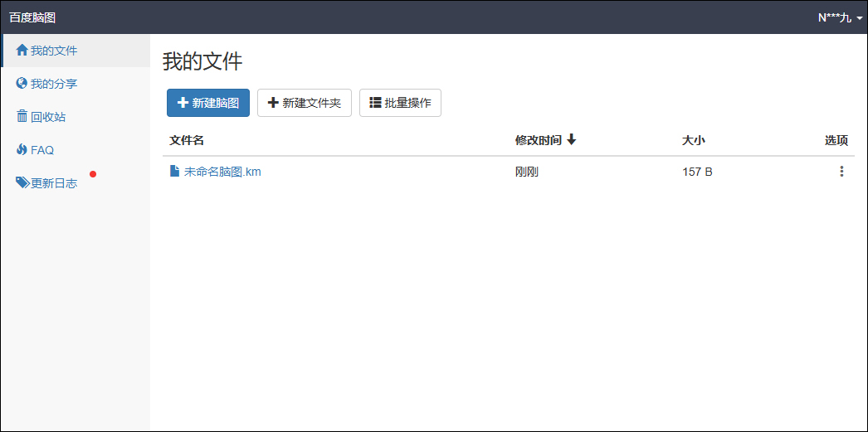The width and height of the screenshot is (868, 432).
Task: Create a new folder with 新建文件夹
Action: click(x=305, y=103)
